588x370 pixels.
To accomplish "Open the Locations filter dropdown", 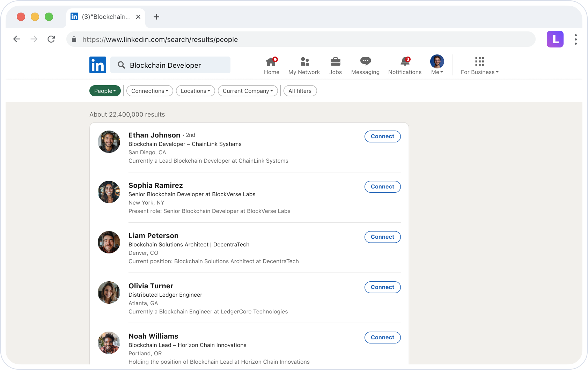I will pyautogui.click(x=195, y=91).
